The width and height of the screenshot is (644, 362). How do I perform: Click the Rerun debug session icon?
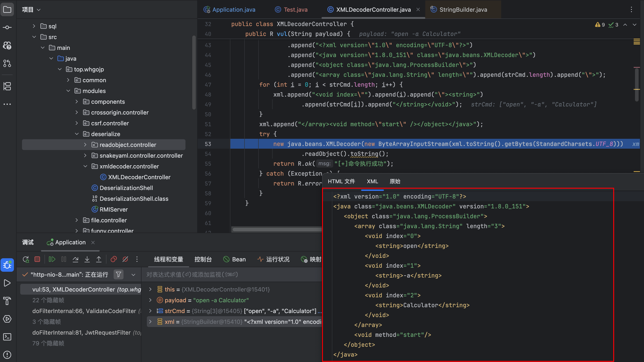click(26, 259)
